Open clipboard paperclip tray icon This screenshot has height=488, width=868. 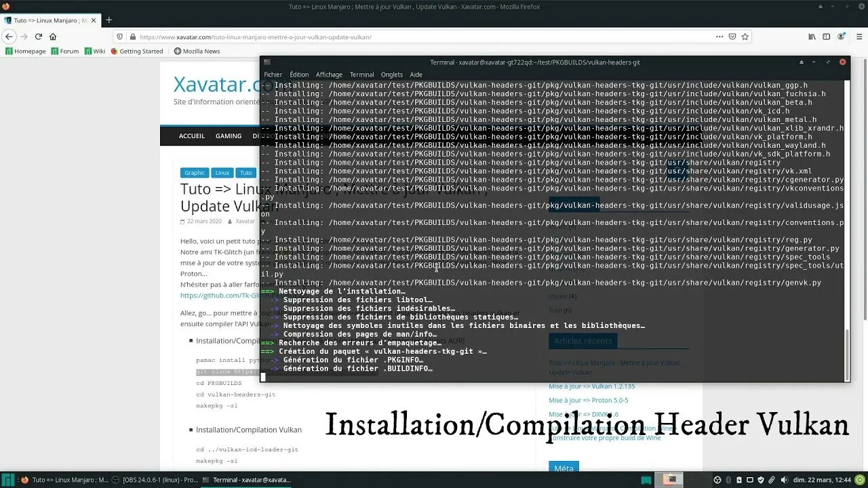(x=772, y=480)
